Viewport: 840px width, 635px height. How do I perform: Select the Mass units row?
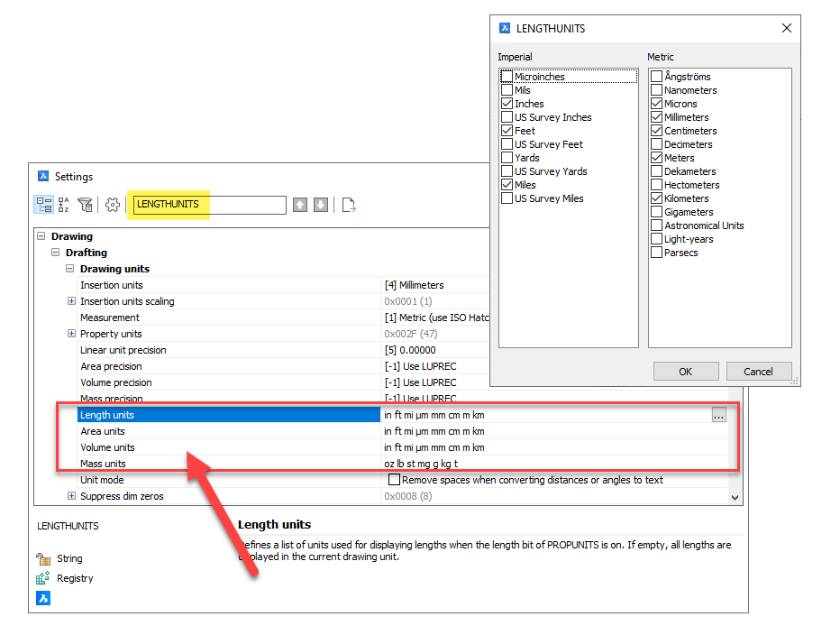[x=103, y=464]
